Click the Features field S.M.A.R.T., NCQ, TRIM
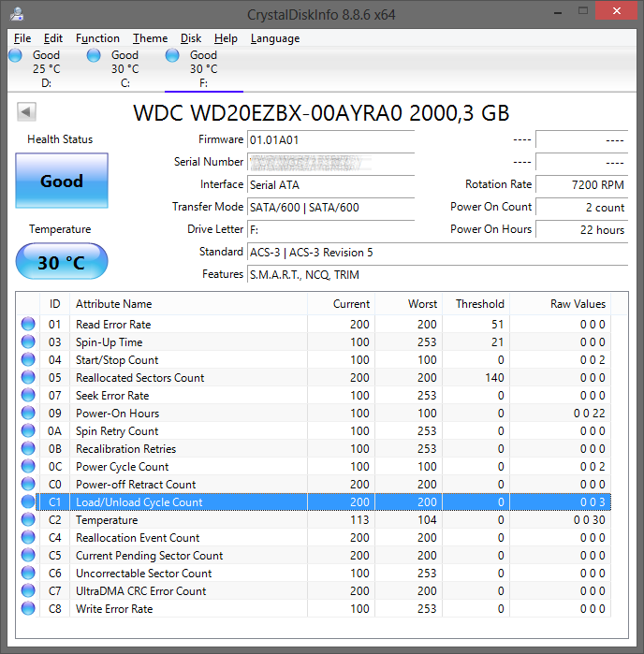 [x=437, y=275]
